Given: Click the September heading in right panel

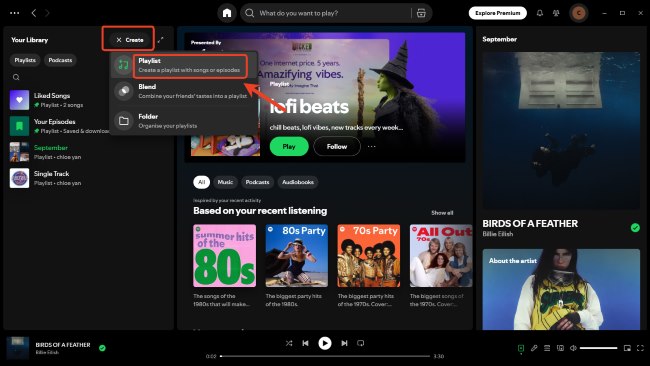Looking at the screenshot, I should point(500,39).
